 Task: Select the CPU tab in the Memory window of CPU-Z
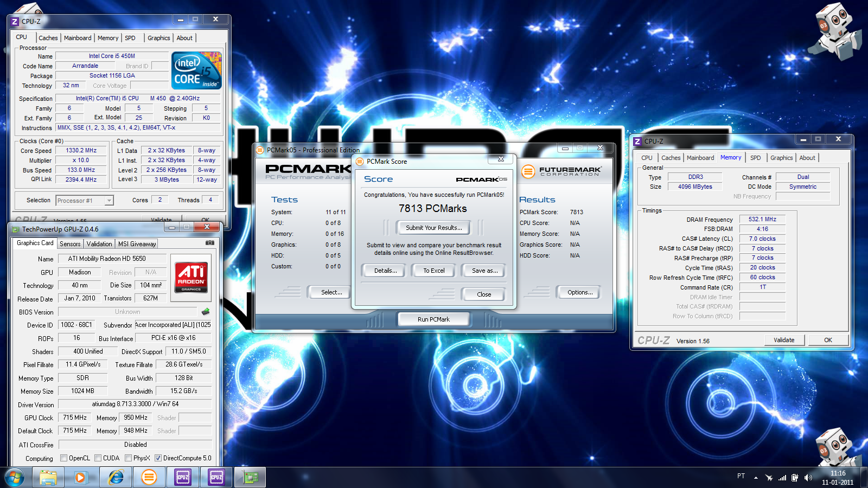click(x=647, y=158)
